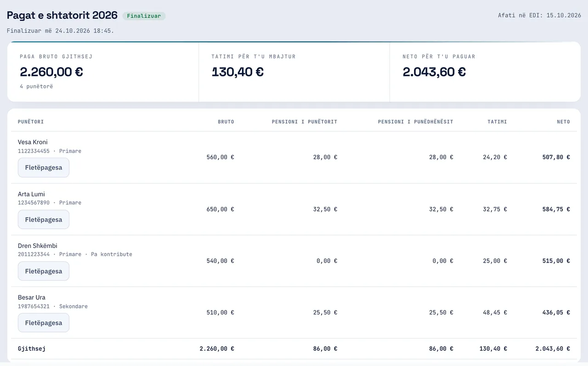The height and width of the screenshot is (366, 588).
Task: Click the BRUTO column header
Action: [226, 122]
